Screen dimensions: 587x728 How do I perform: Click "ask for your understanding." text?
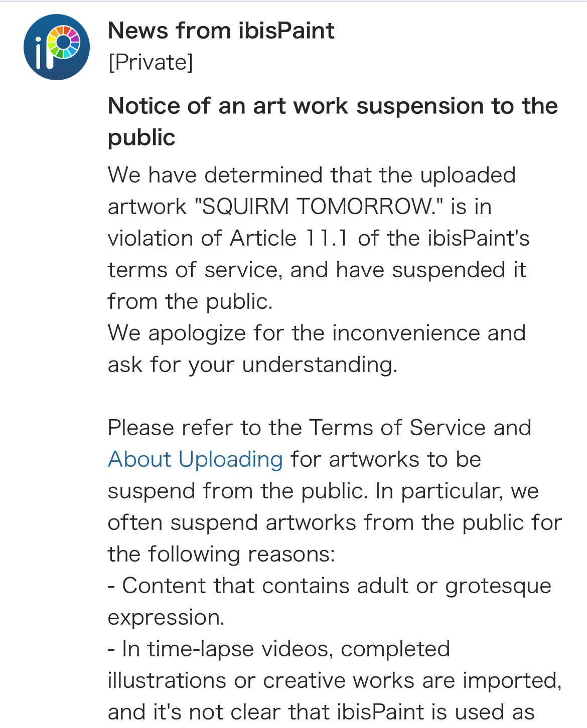[x=252, y=365]
